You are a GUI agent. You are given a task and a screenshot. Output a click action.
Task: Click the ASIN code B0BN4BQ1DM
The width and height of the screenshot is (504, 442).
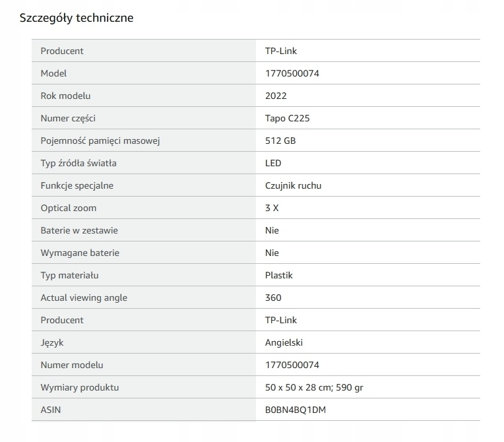pos(296,410)
